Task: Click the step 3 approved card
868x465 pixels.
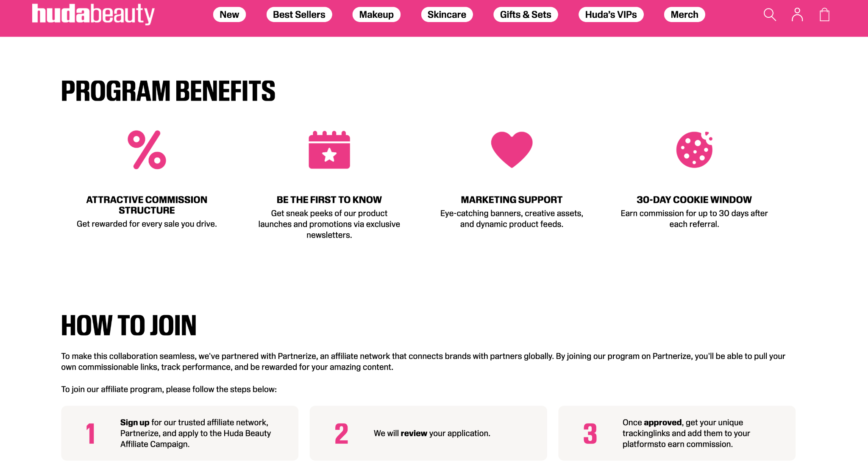Action: [x=676, y=433]
